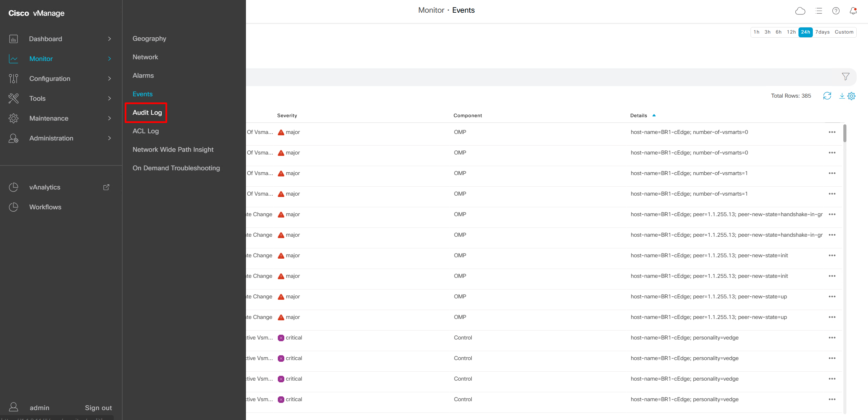Open Audit Log from Monitor submenu
The width and height of the screenshot is (868, 420).
click(147, 112)
